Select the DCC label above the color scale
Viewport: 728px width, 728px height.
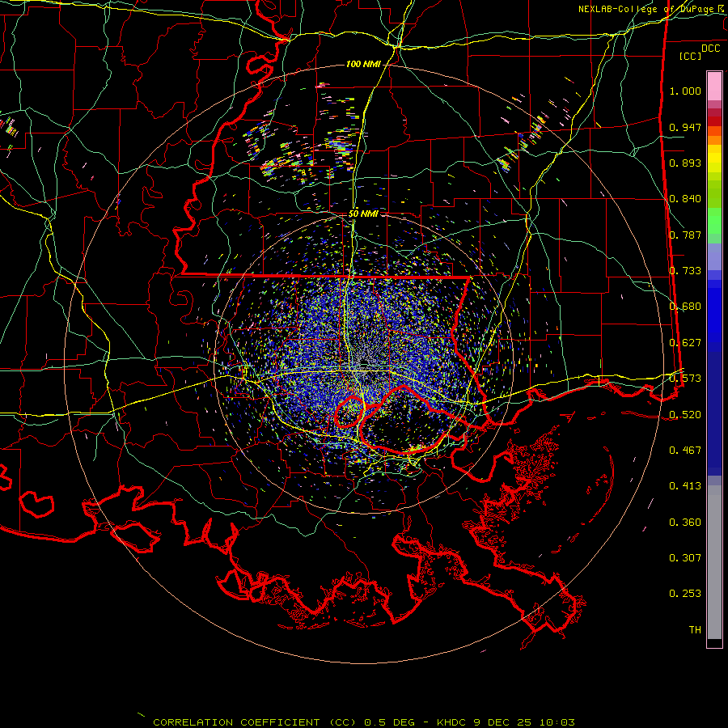710,49
